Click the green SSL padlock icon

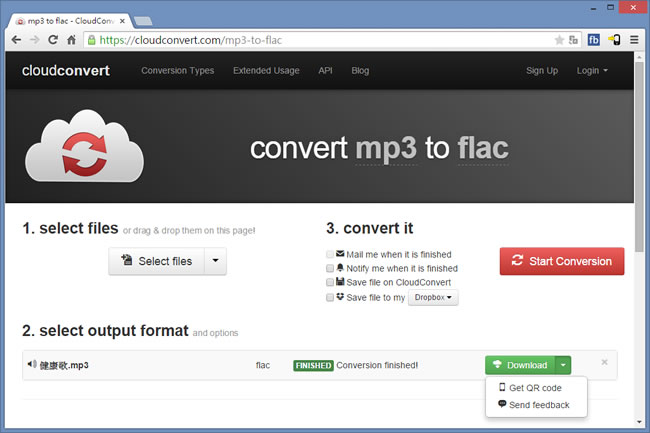point(92,40)
